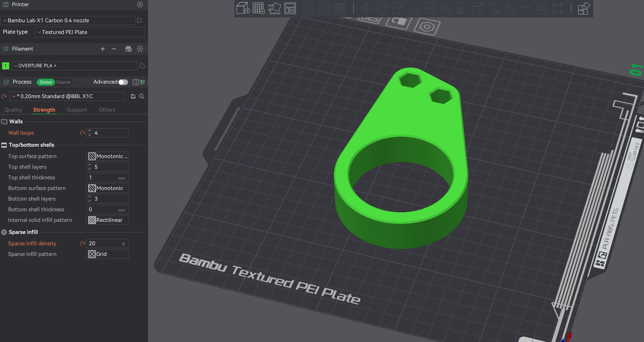Click the auto-orient toolbar icon
This screenshot has width=644, height=342.
click(x=274, y=9)
